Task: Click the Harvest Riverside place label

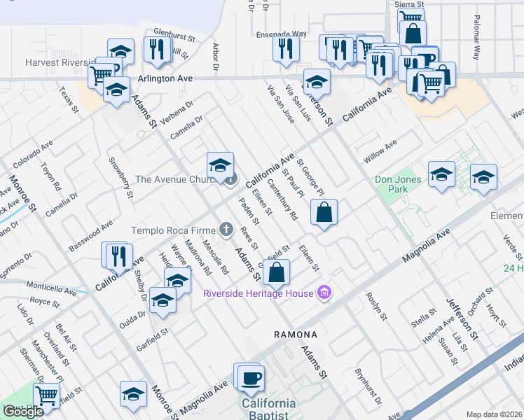Action: click(60, 62)
